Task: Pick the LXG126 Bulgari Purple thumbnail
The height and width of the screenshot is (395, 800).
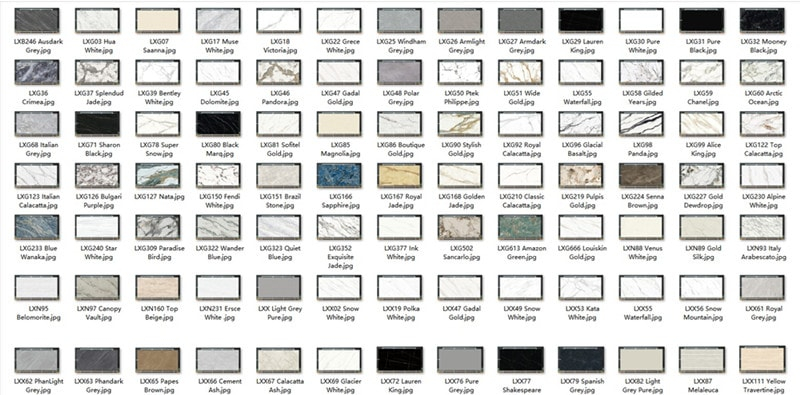Action: pyautogui.click(x=97, y=175)
